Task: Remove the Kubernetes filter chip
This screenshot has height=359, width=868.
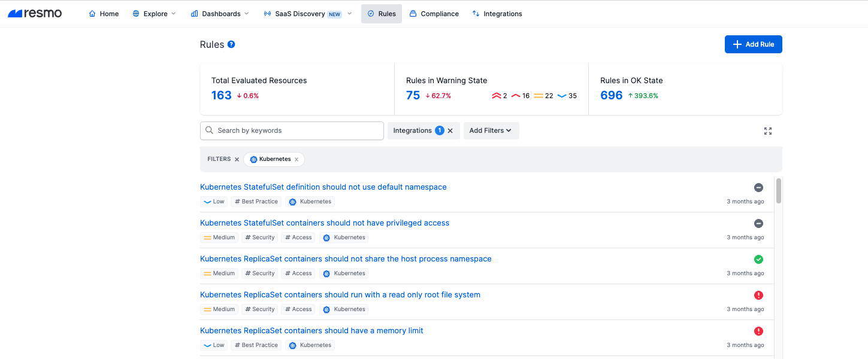Action: [x=297, y=159]
